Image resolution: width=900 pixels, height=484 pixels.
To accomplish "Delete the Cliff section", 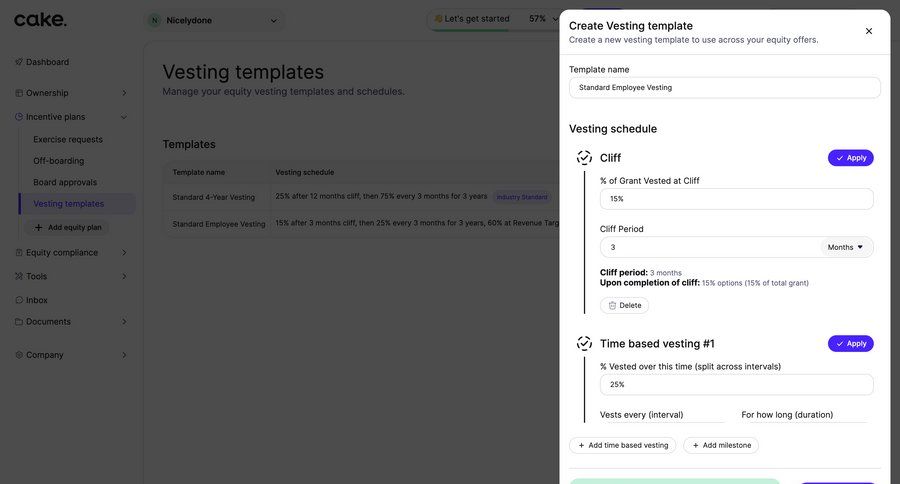I will coord(625,305).
